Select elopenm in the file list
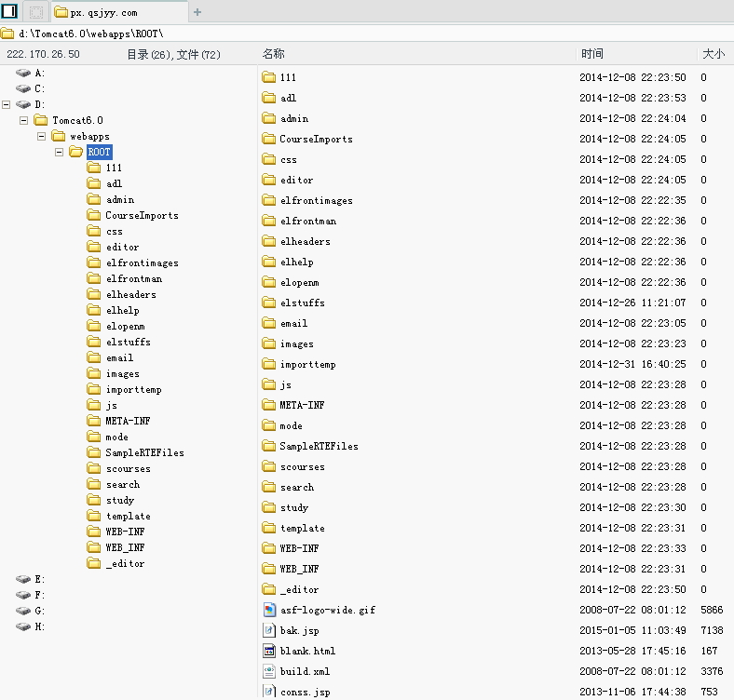This screenshot has height=700, width=734. point(300,283)
